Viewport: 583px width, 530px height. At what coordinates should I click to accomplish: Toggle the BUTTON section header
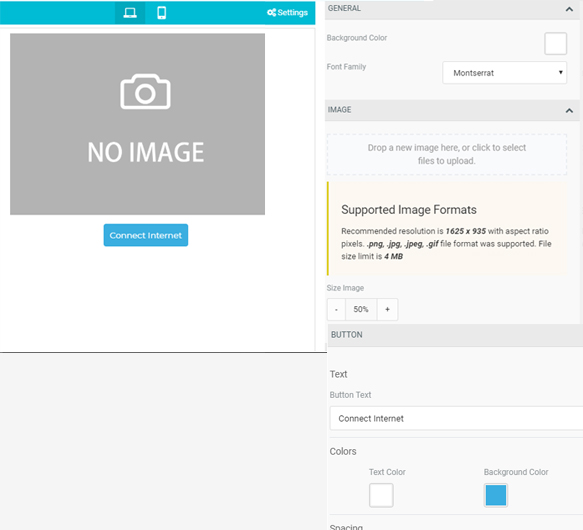coord(455,335)
